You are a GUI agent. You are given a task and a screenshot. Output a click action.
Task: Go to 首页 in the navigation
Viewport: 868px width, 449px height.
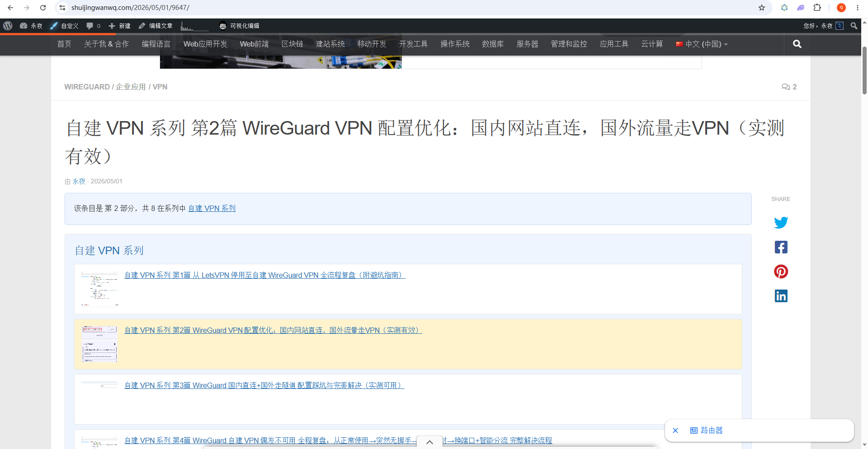pyautogui.click(x=64, y=44)
